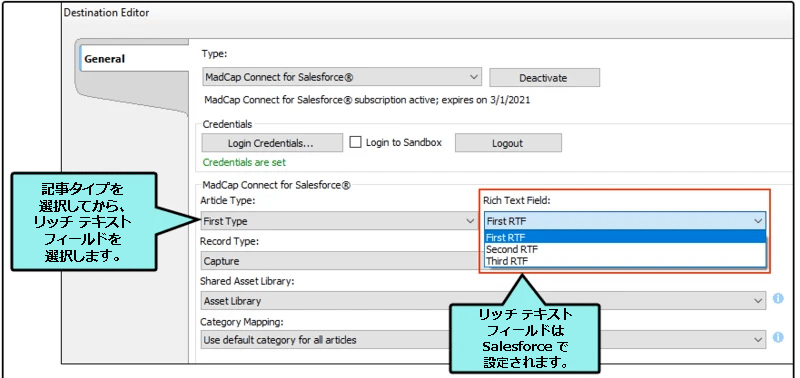The width and height of the screenshot is (800, 378).
Task: Expand the Category Mapping dropdown arrow
Action: click(759, 339)
